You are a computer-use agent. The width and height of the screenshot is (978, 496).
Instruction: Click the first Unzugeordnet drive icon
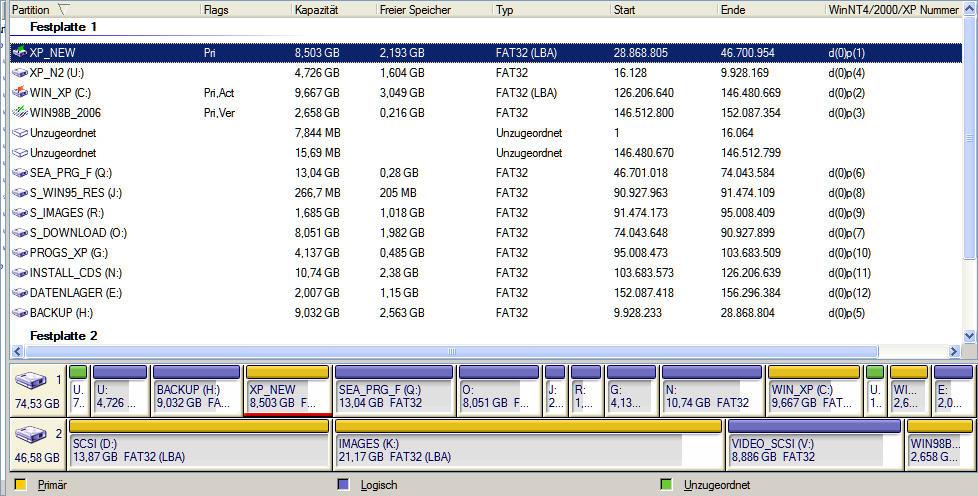[20, 133]
